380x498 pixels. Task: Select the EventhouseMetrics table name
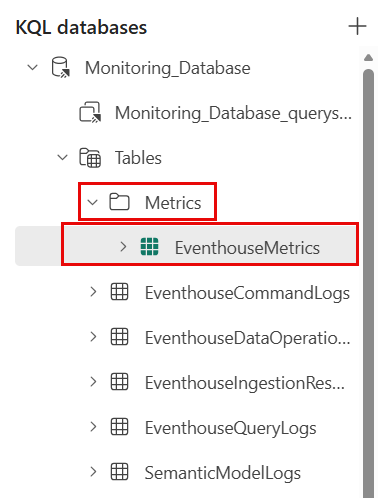coord(247,248)
